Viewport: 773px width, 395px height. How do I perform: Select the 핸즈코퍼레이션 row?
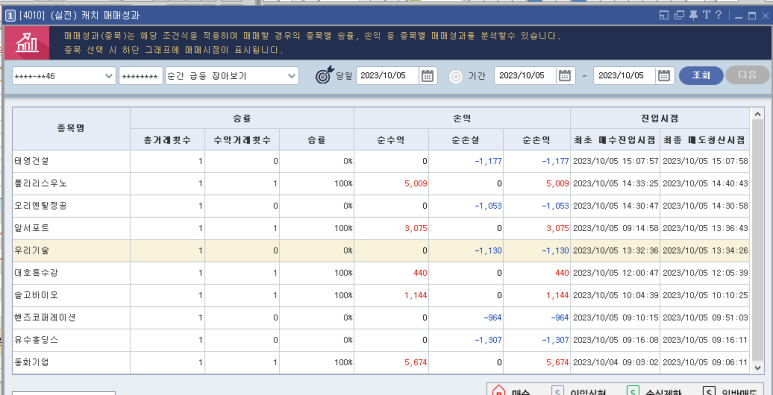coord(381,318)
